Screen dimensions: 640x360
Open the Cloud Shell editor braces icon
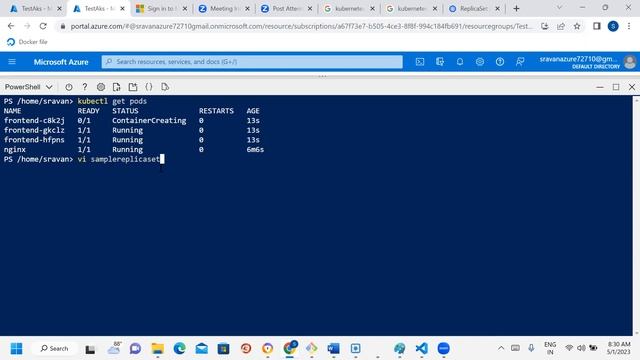pyautogui.click(x=149, y=87)
